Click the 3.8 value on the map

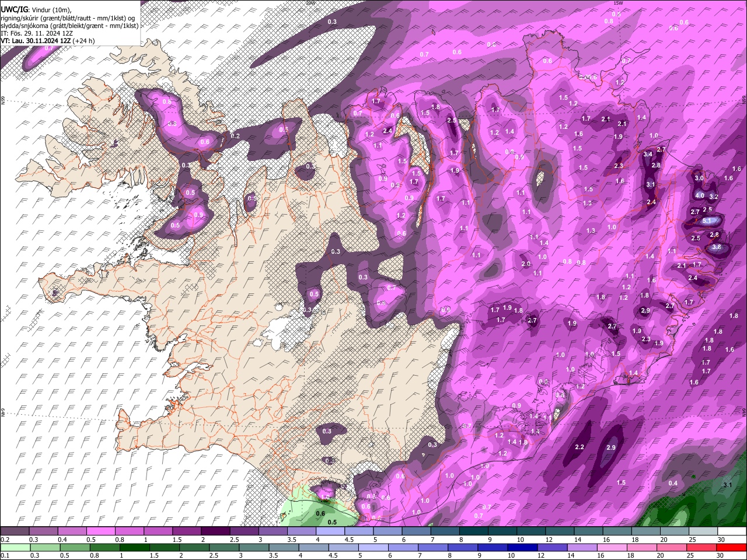click(717, 247)
